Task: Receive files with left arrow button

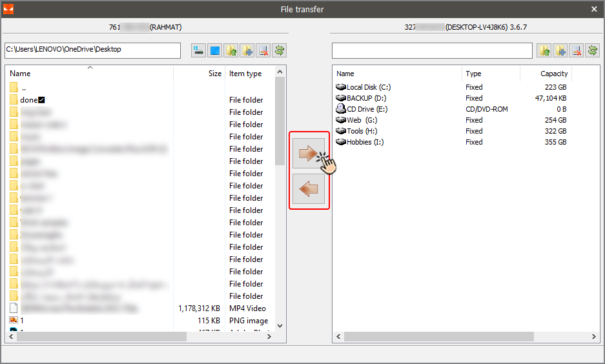Action: tap(308, 188)
